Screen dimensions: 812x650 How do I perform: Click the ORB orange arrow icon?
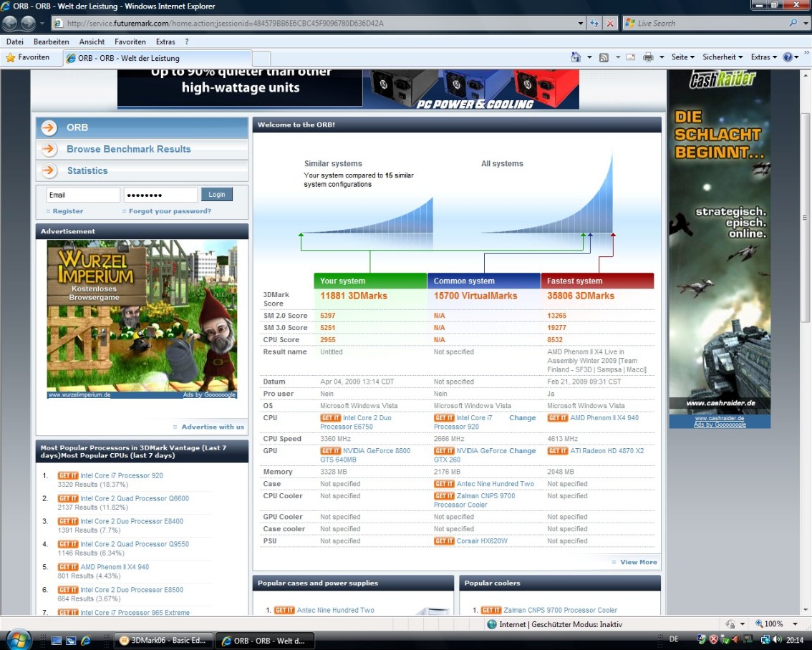click(x=49, y=127)
